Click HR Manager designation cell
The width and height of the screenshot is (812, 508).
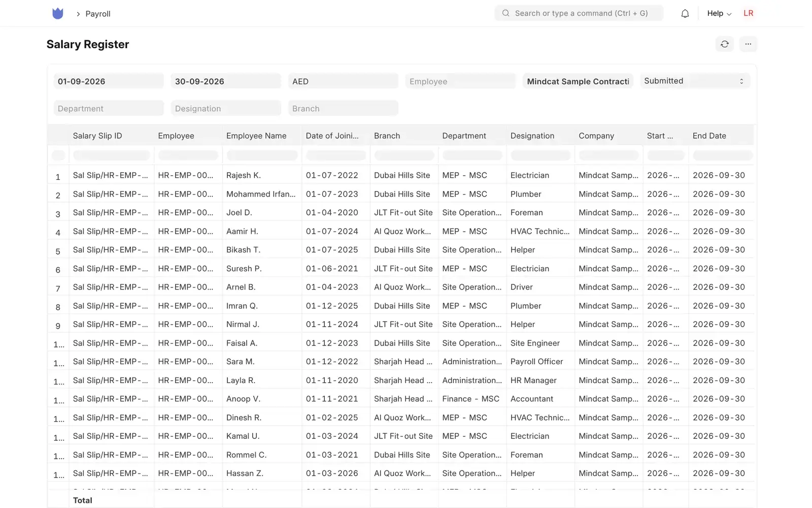click(x=540, y=380)
